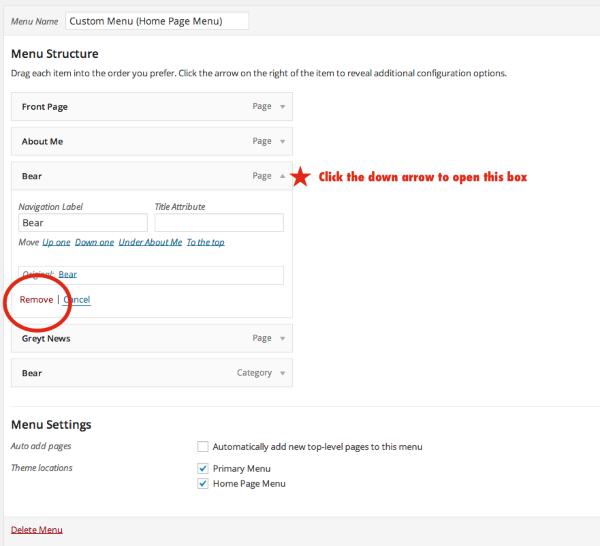Expand the Bear category item arrow
Screen dimensions: 600x546
click(282, 373)
